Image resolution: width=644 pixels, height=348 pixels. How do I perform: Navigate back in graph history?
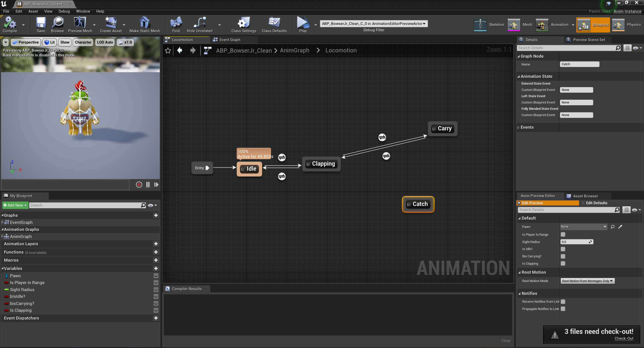pyautogui.click(x=180, y=50)
